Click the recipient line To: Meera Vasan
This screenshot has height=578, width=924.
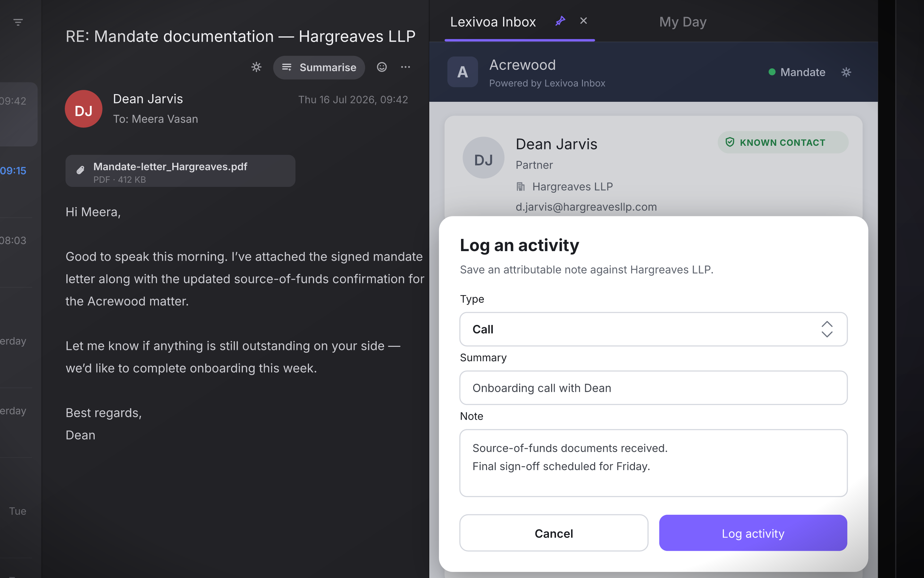point(155,119)
